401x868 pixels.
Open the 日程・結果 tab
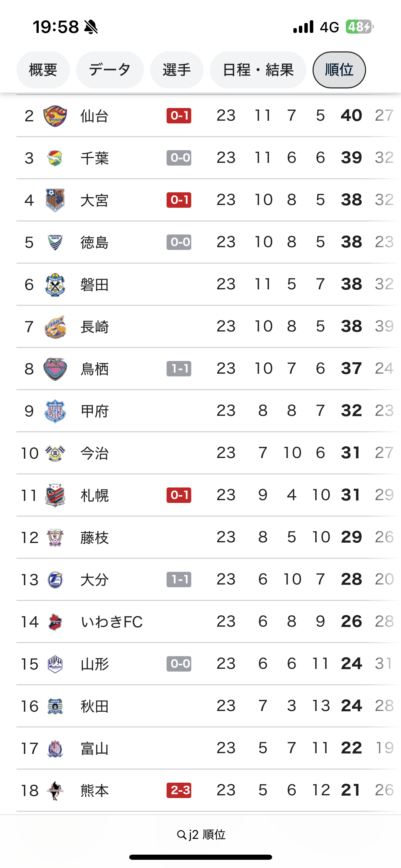[x=258, y=70]
